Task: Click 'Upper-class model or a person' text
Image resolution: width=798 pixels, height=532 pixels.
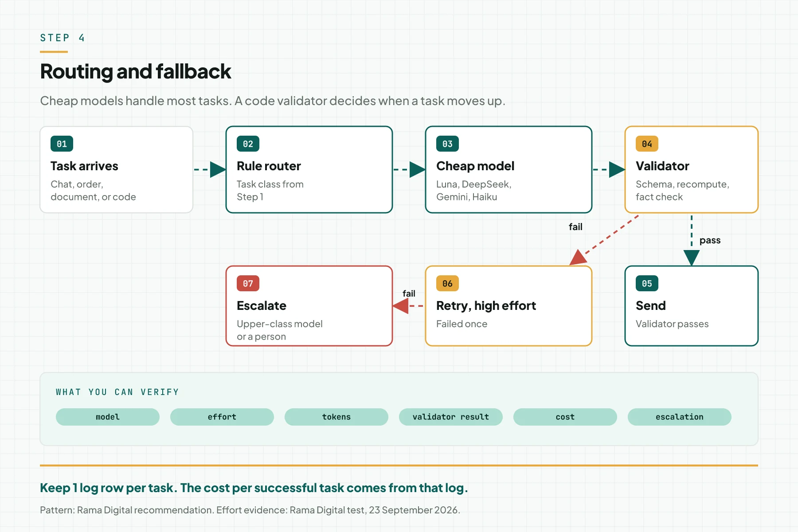Action: (x=280, y=330)
